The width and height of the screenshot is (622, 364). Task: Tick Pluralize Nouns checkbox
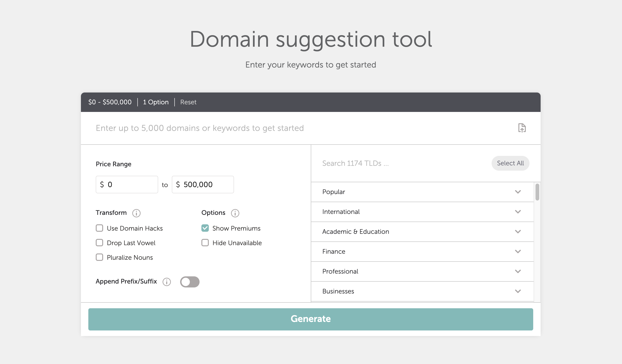click(x=99, y=257)
